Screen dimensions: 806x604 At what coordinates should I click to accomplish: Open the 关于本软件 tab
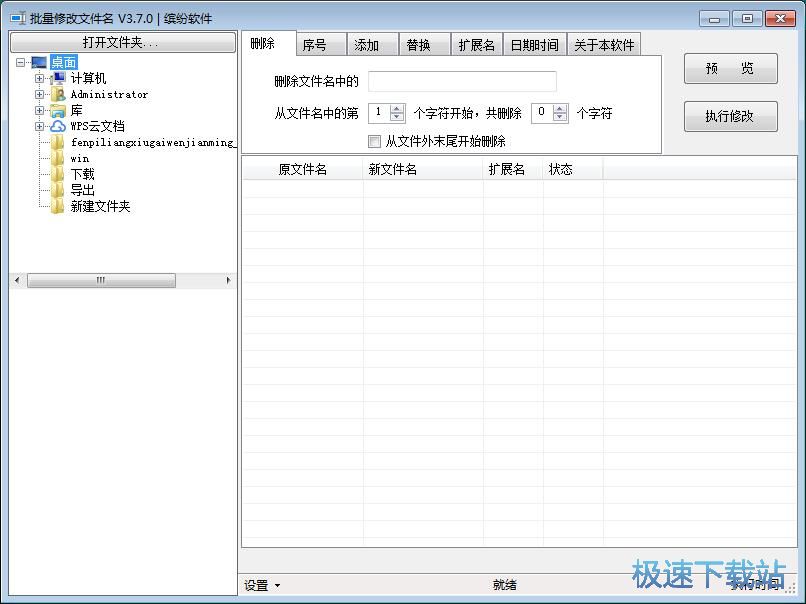click(x=604, y=45)
